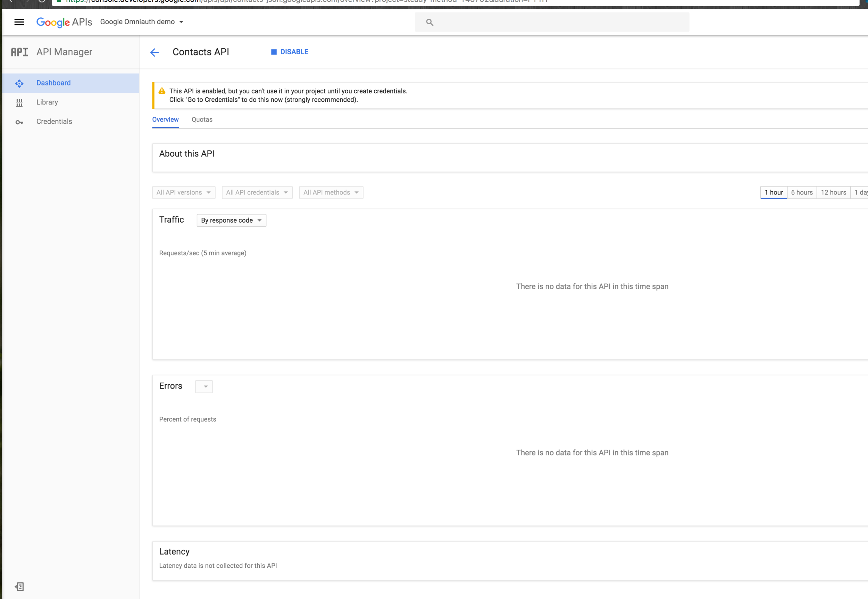Click the Credentials key icon
The height and width of the screenshot is (599, 868).
point(19,122)
